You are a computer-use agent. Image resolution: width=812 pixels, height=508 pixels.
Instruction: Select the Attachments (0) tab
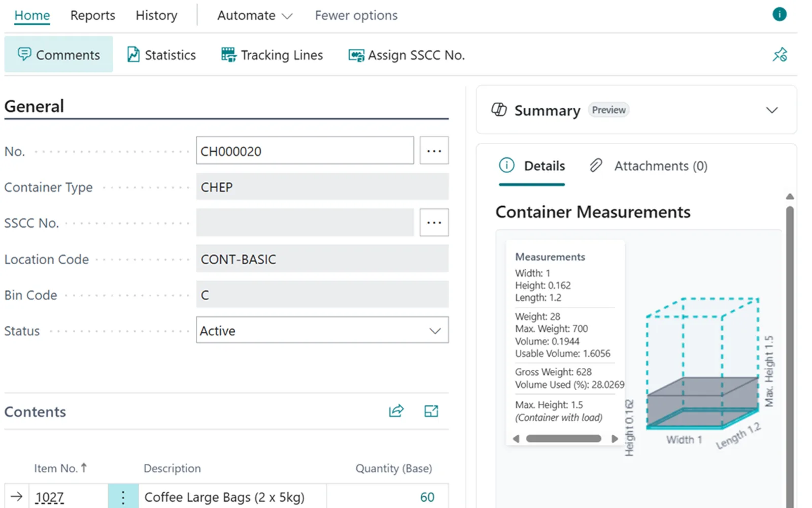[x=649, y=166]
